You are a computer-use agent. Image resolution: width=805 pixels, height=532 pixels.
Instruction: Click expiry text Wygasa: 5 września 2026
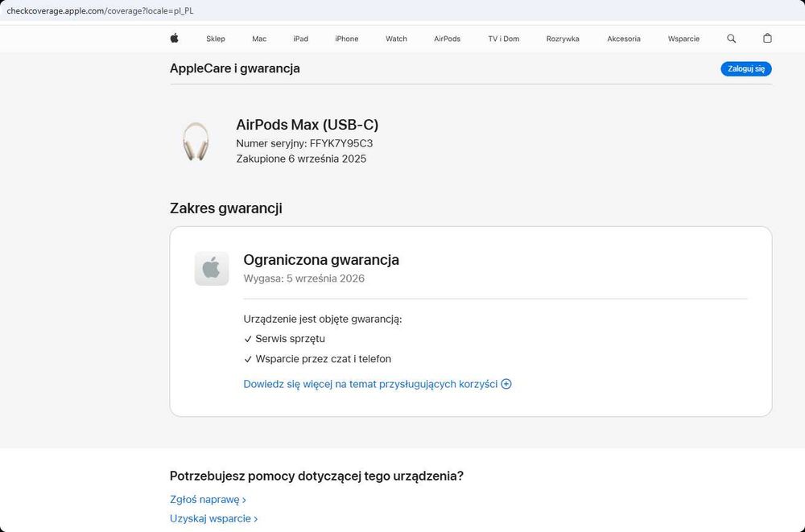point(304,278)
